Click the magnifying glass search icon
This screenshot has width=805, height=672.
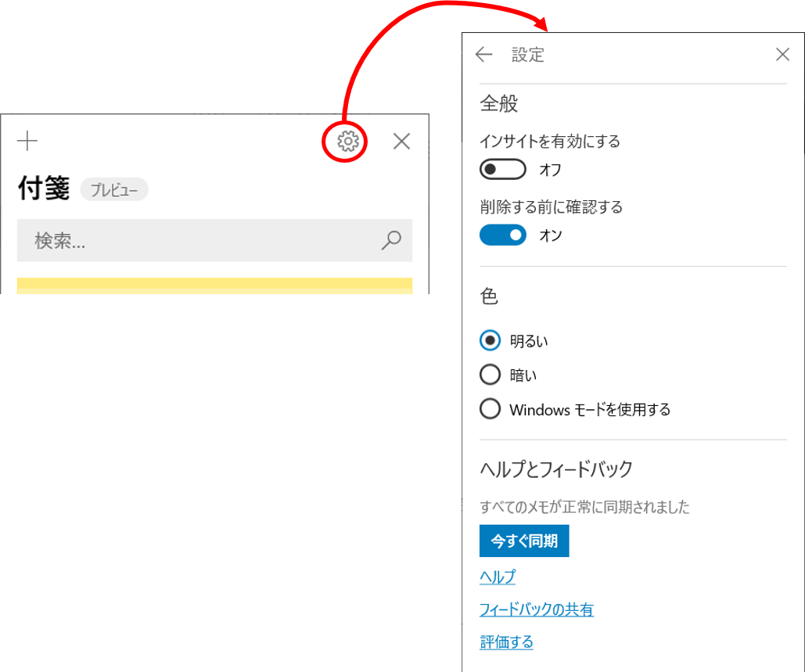tap(391, 239)
